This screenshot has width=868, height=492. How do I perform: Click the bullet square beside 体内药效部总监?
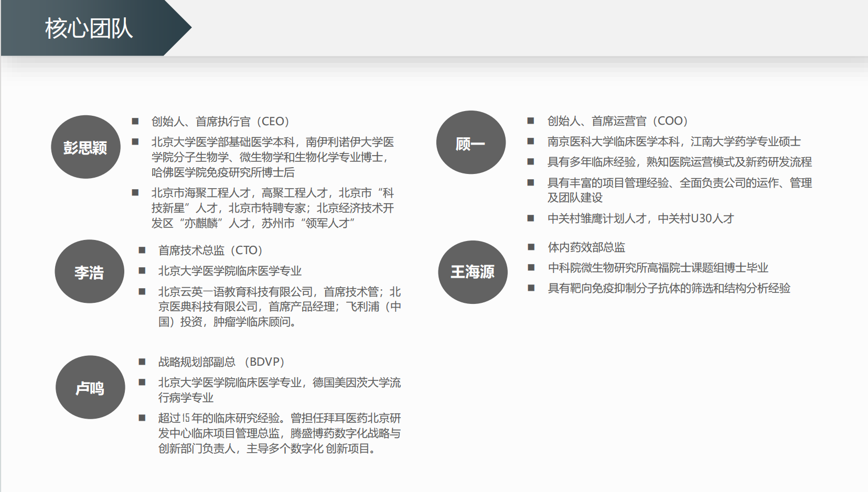coord(531,247)
